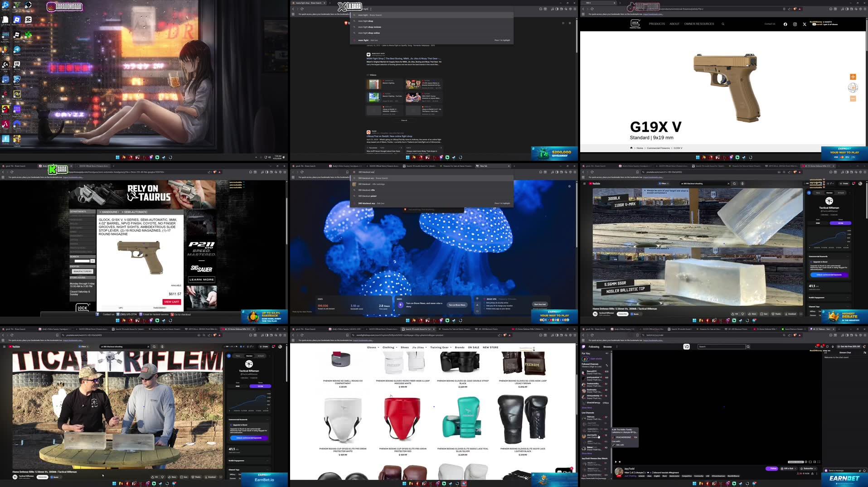Open Following tab on Twitch
This screenshot has height=487, width=868.
pyautogui.click(x=594, y=347)
